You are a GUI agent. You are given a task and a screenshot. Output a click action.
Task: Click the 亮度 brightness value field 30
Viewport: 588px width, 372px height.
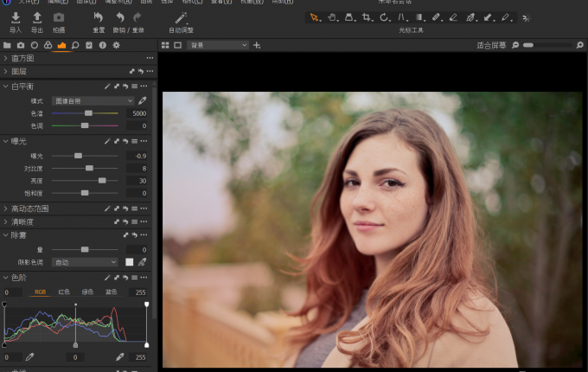(137, 181)
